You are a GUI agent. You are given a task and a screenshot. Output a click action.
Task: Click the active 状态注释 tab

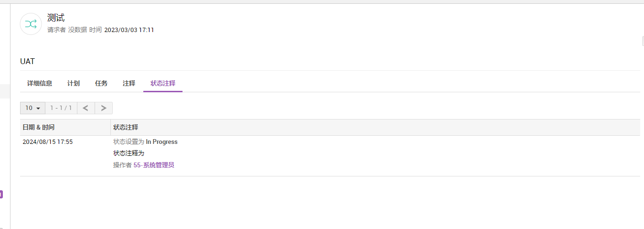(163, 83)
